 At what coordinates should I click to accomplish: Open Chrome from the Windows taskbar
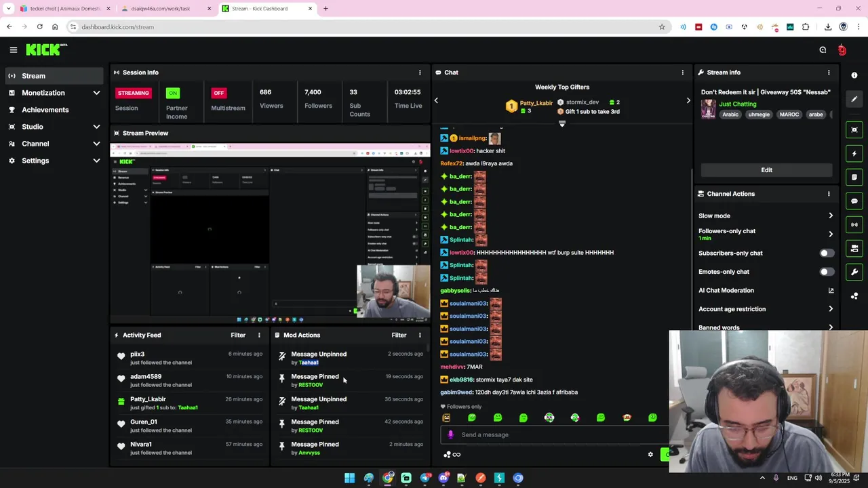tap(387, 478)
